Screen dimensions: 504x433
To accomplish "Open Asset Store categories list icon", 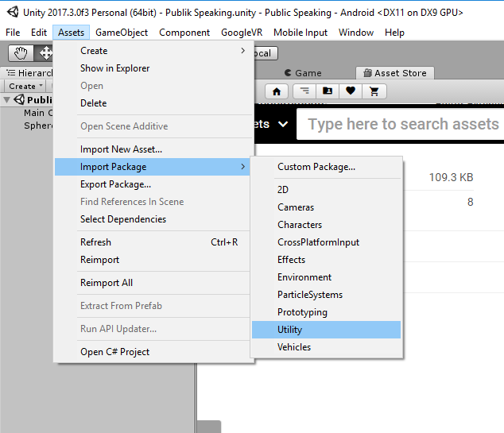I will click(x=304, y=91).
